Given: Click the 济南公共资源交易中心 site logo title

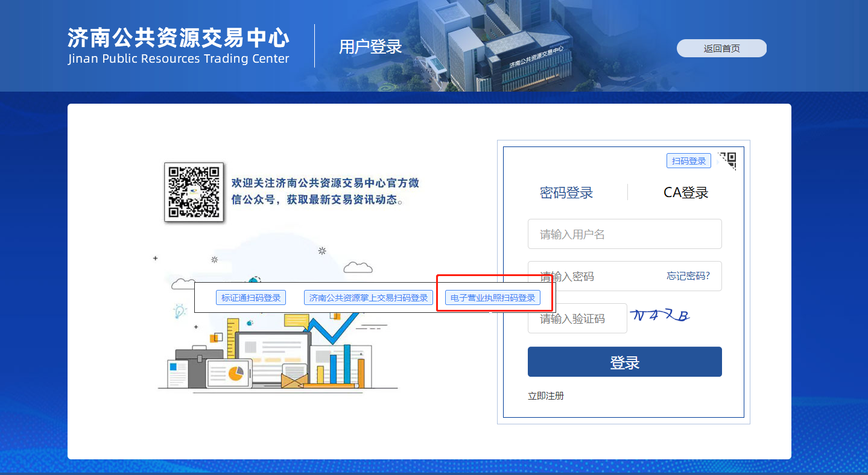Looking at the screenshot, I should (179, 37).
